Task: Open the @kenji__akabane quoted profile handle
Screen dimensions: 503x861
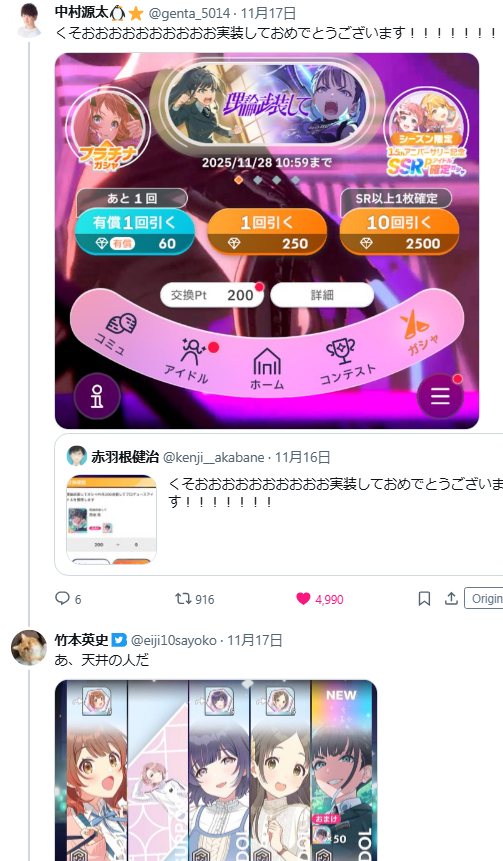Action: pyautogui.click(x=214, y=457)
